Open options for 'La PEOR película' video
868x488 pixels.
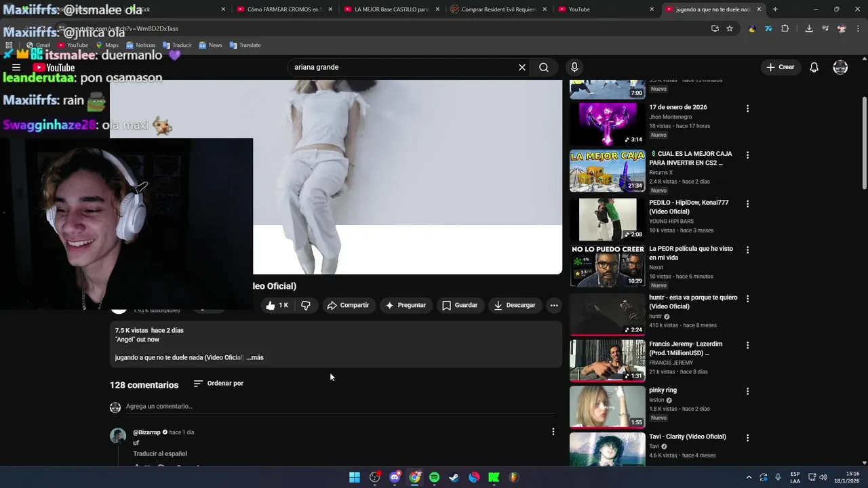tap(748, 249)
